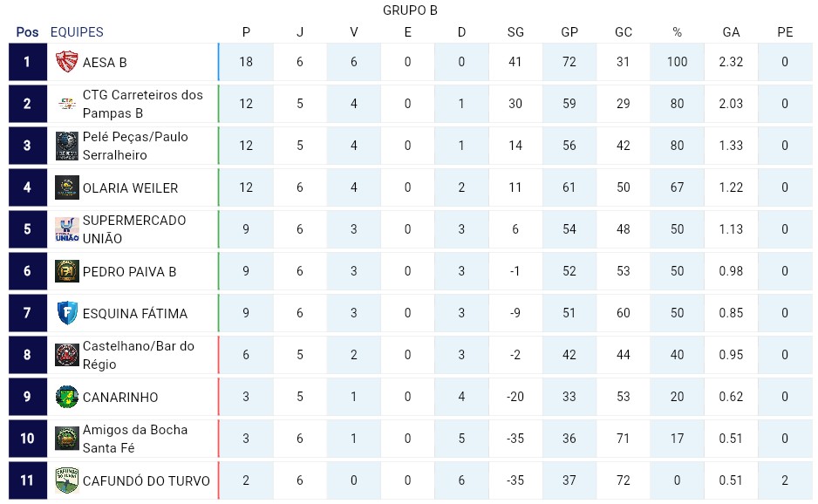
Task: Click the Pos column header
Action: [27, 32]
